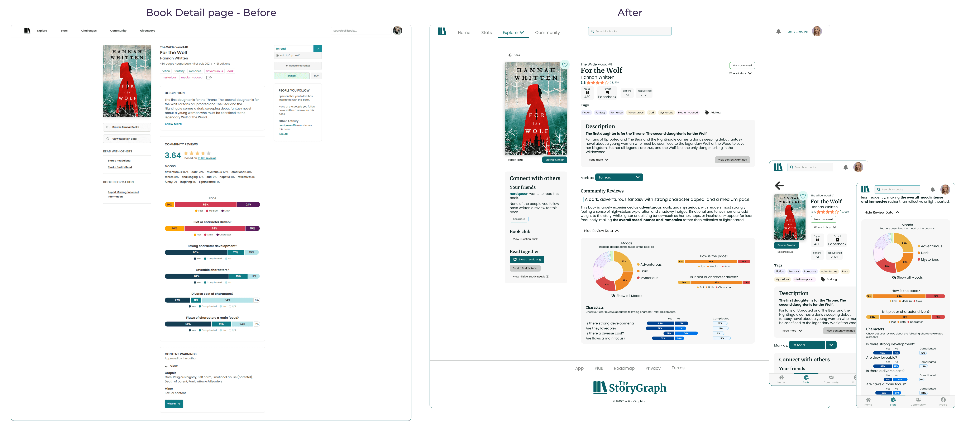The height and width of the screenshot is (431, 980).
Task: Click the heart favorite icon on desktop After cover
Action: click(x=565, y=65)
